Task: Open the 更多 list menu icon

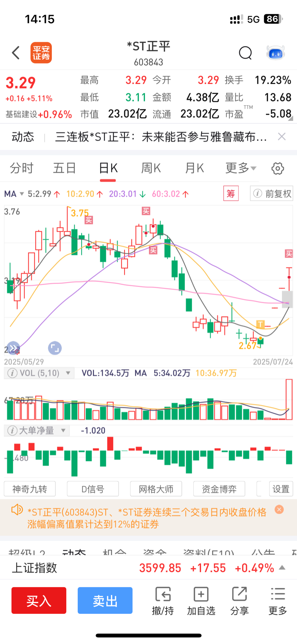Action: click(x=278, y=594)
